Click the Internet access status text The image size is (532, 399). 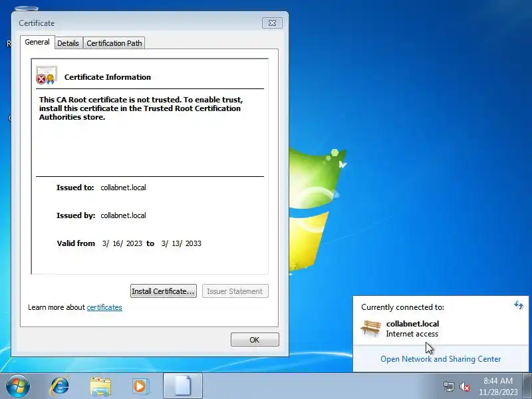(x=412, y=334)
